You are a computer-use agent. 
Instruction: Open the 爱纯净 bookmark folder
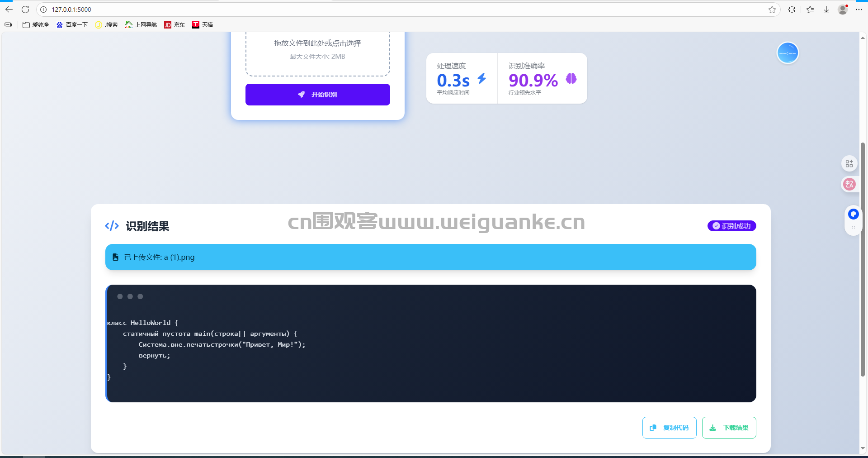point(36,25)
